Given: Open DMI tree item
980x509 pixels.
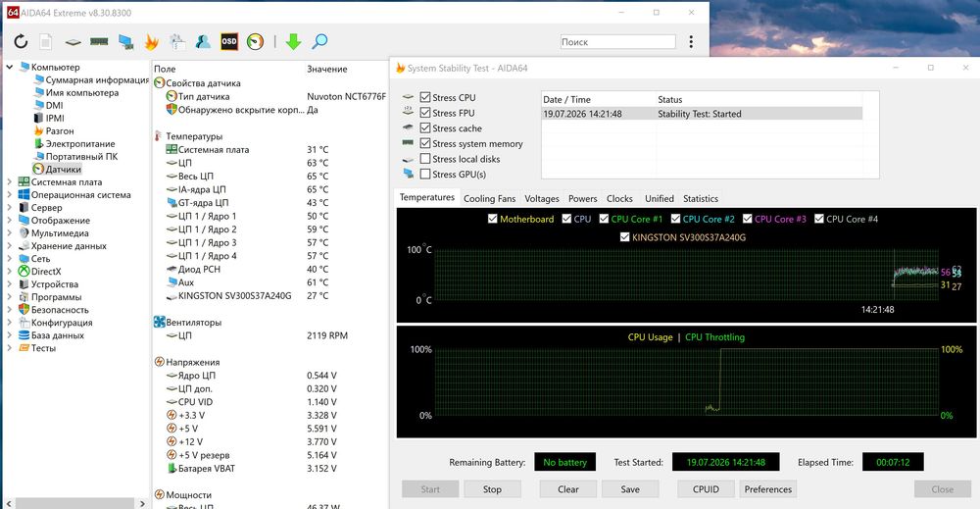Looking at the screenshot, I should (54, 105).
